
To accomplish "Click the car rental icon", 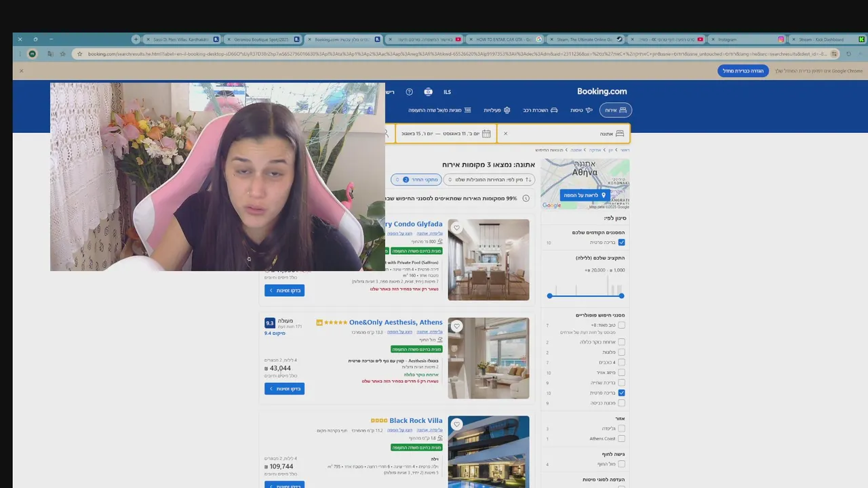I will pyautogui.click(x=554, y=110).
